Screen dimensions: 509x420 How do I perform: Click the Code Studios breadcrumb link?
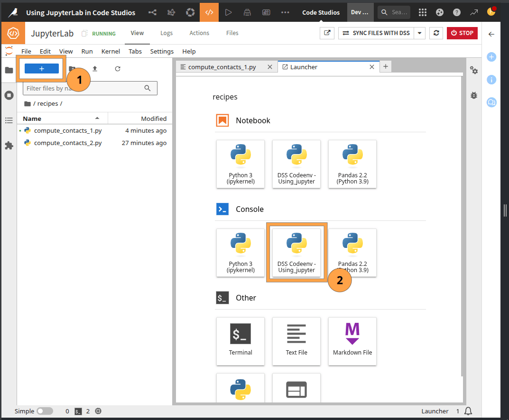pos(321,12)
